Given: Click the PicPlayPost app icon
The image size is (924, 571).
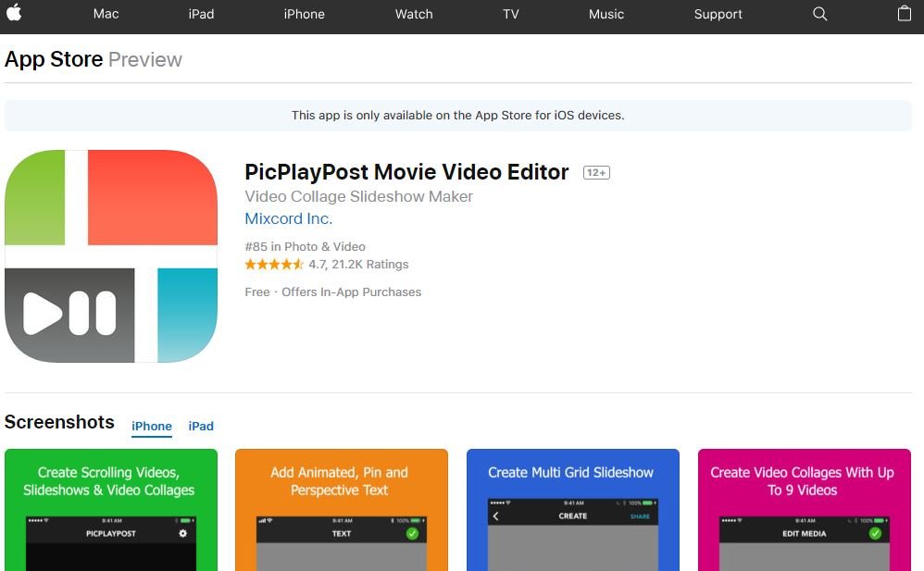Looking at the screenshot, I should pos(111,255).
